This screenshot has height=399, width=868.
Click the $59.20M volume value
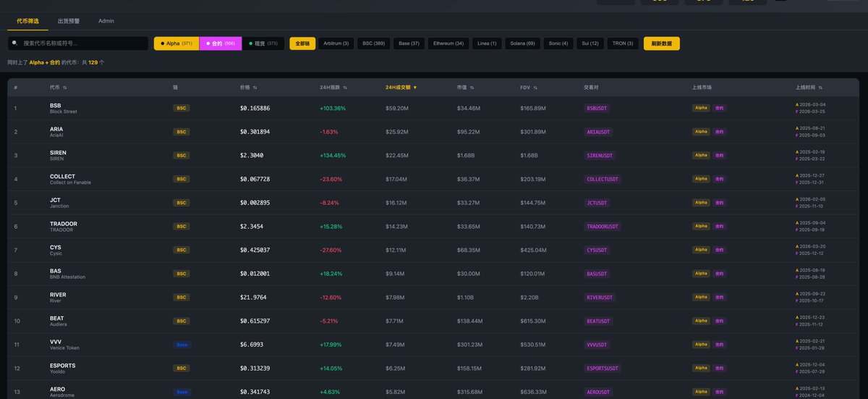(x=397, y=108)
